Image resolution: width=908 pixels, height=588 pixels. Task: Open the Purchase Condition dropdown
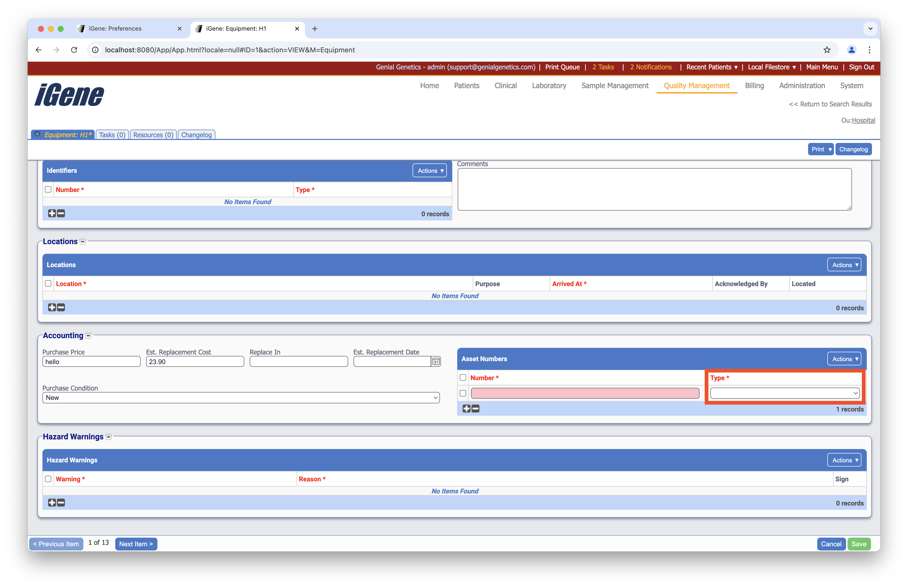click(x=241, y=398)
